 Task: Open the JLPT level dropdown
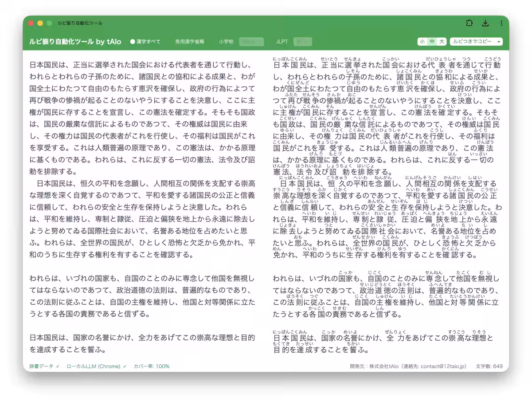coord(303,42)
